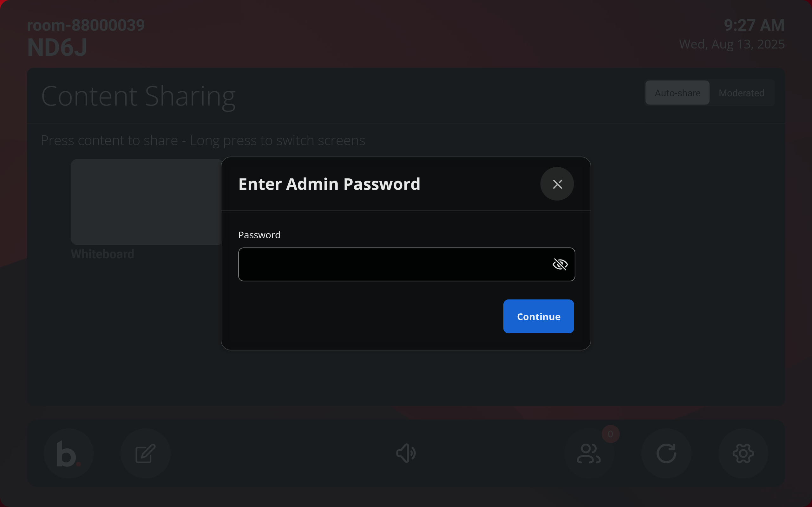Image resolution: width=812 pixels, height=507 pixels.
Task: Select the Whiteboard content thumbnail
Action: coord(146,202)
